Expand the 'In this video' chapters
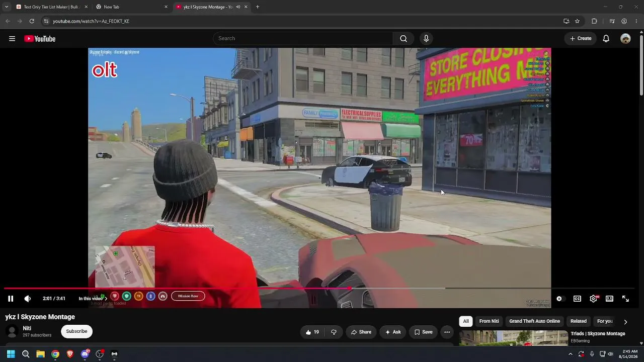 [93, 299]
